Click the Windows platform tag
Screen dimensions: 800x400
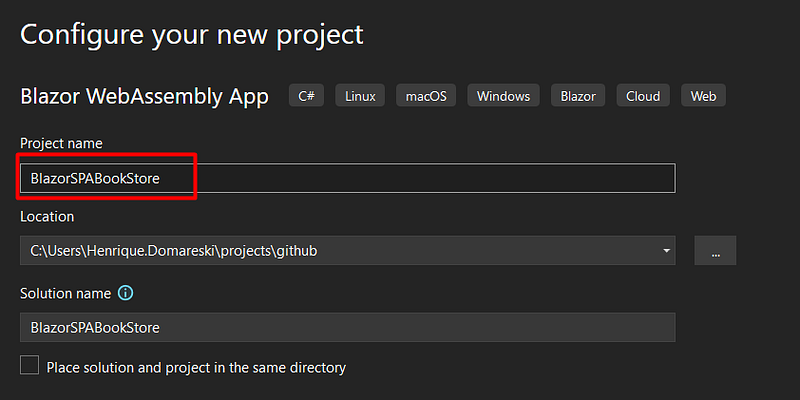(x=503, y=96)
